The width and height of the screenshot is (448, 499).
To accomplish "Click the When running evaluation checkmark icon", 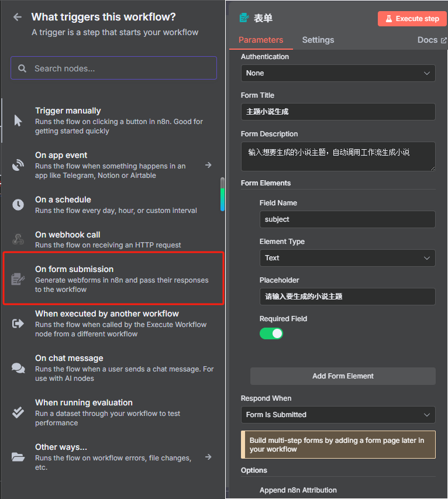I will [x=18, y=412].
